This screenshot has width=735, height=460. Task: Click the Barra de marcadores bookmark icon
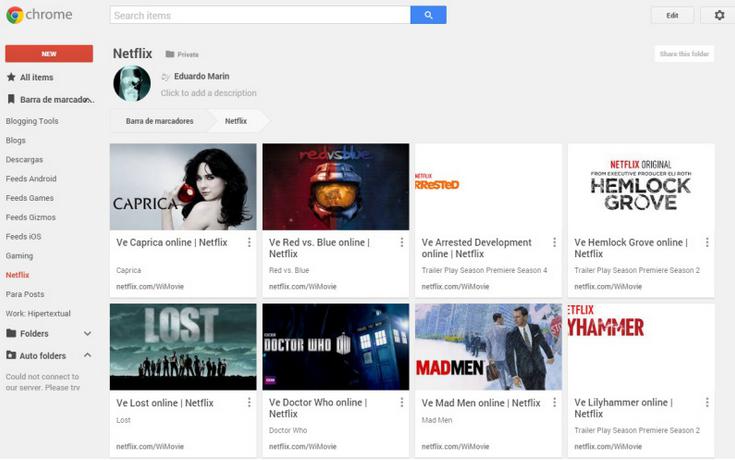coord(11,99)
